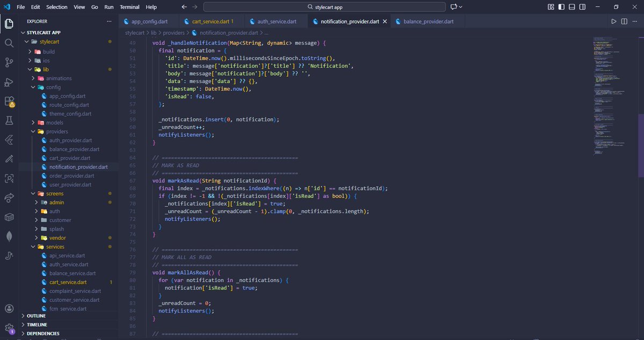
Task: Switch to the balance_provider.dart tab
Action: point(426,21)
